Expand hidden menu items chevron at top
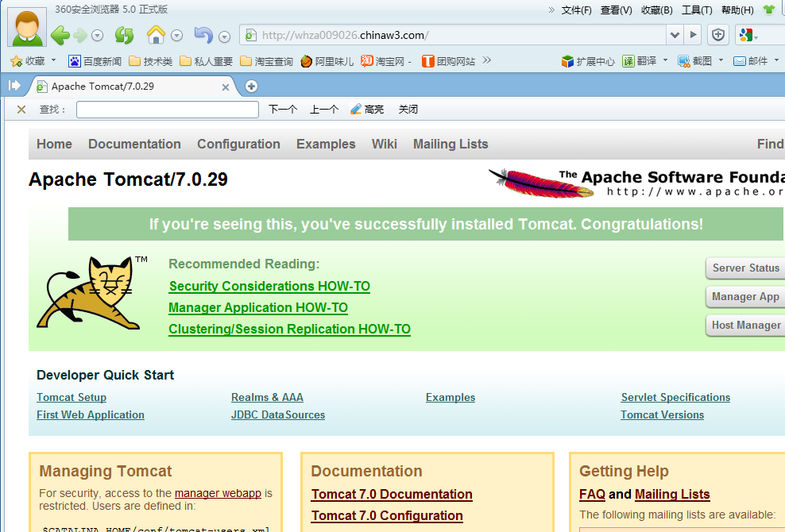 [551, 10]
